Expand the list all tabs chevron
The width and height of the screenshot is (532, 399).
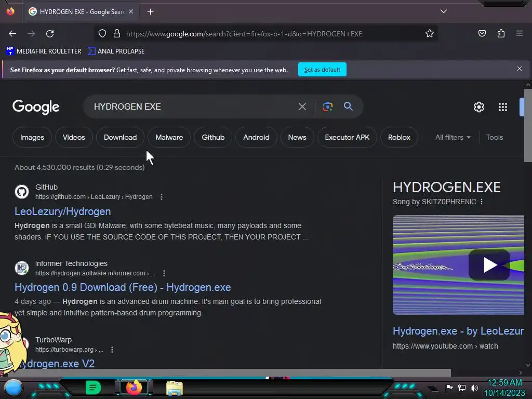(x=444, y=11)
